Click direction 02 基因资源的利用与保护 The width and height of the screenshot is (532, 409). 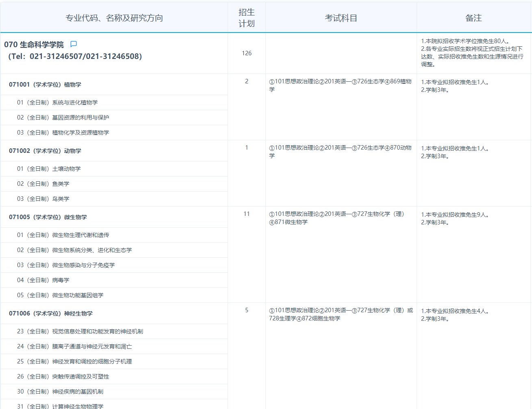(x=63, y=117)
